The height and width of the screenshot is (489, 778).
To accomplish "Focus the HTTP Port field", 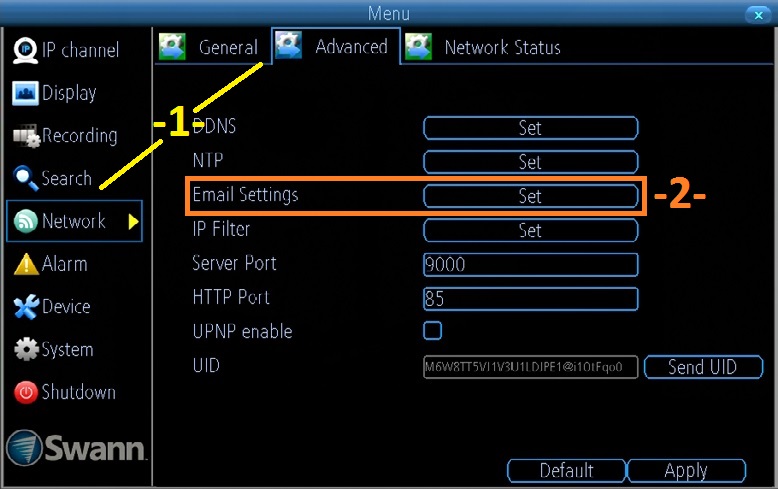I will [530, 298].
